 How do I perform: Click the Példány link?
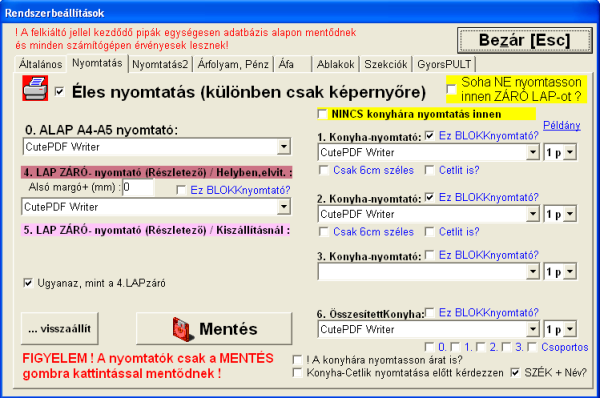click(562, 125)
